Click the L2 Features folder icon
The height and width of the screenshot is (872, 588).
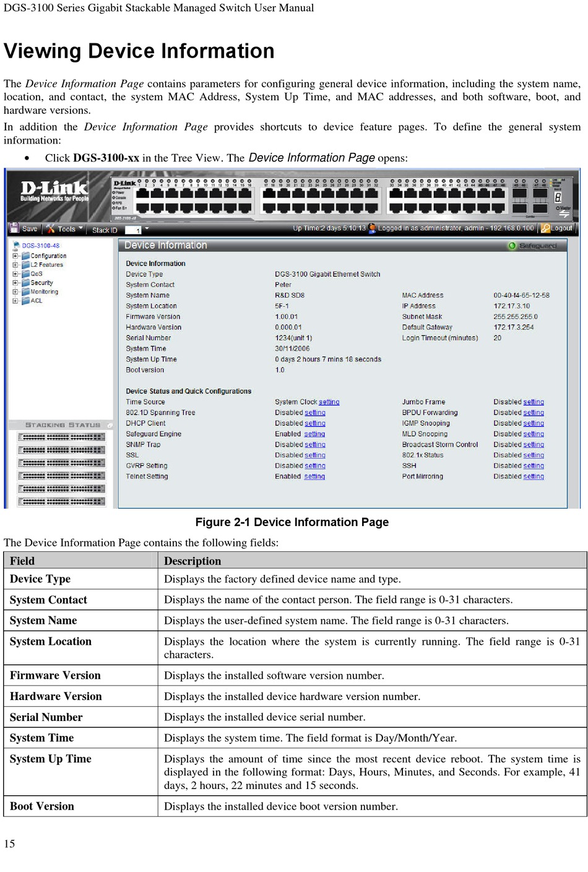tap(25, 264)
